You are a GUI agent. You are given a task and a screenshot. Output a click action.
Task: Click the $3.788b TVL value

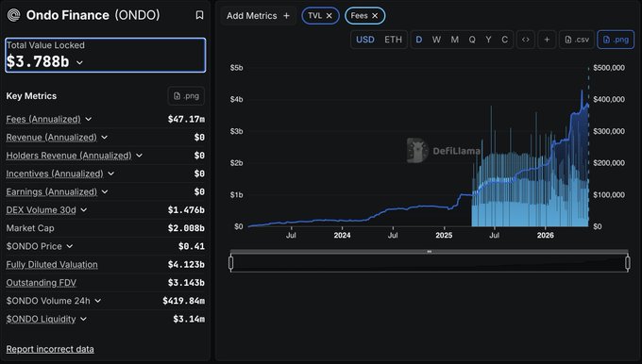38,62
